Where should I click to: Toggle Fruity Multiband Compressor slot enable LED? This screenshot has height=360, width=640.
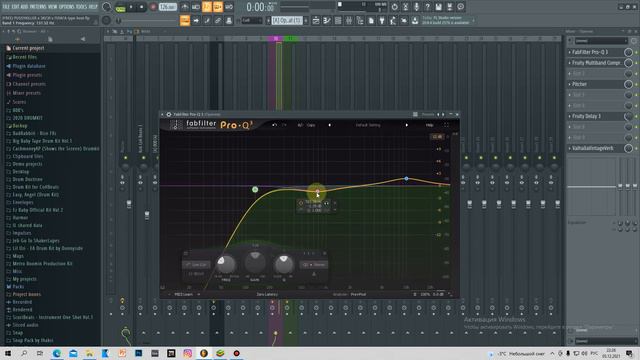[x=636, y=63]
